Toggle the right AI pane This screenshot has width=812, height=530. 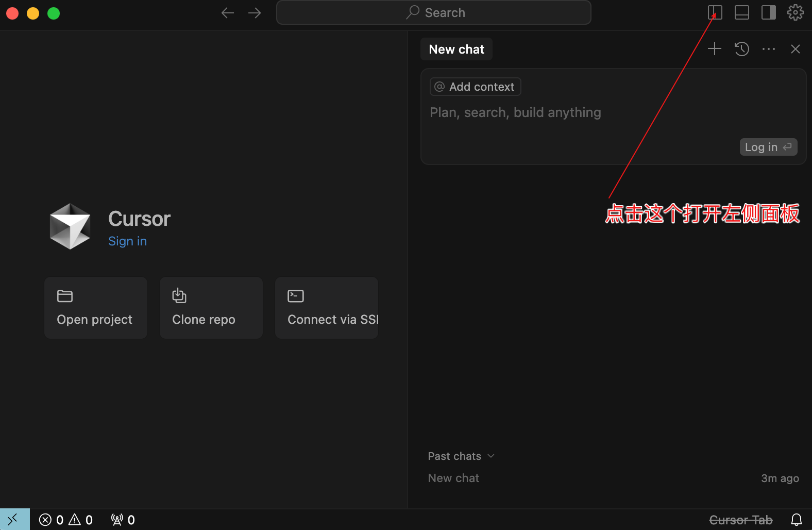[x=769, y=12]
